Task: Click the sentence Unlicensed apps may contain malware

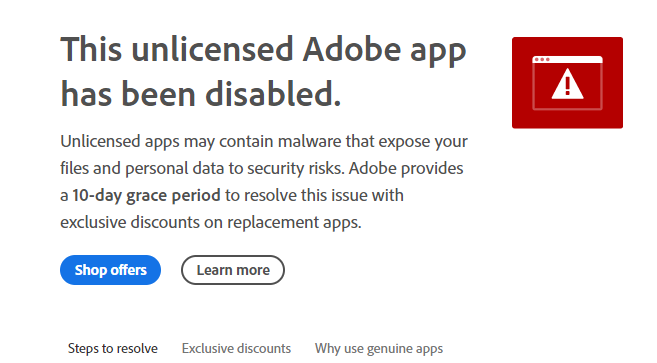Action: (x=202, y=142)
